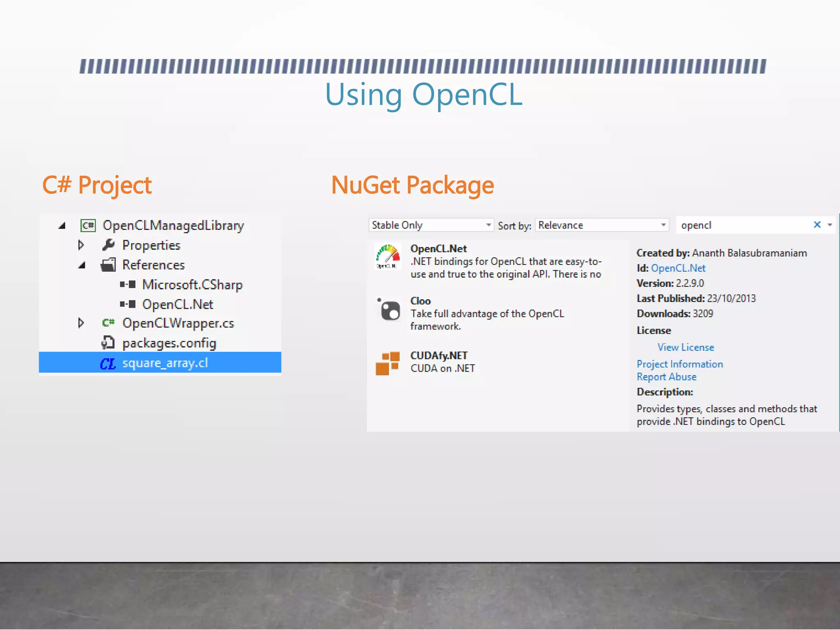Click the packages.config file icon
This screenshot has height=630, width=840.
[108, 343]
